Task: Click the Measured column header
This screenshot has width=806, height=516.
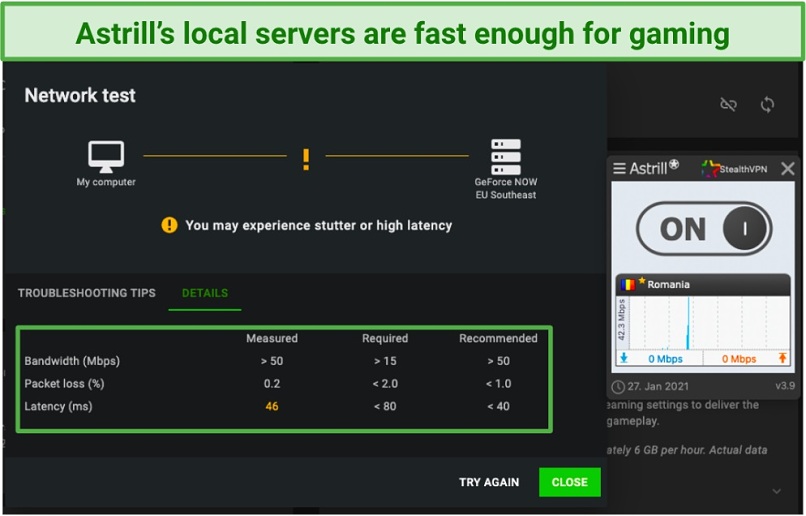Action: pyautogui.click(x=272, y=338)
